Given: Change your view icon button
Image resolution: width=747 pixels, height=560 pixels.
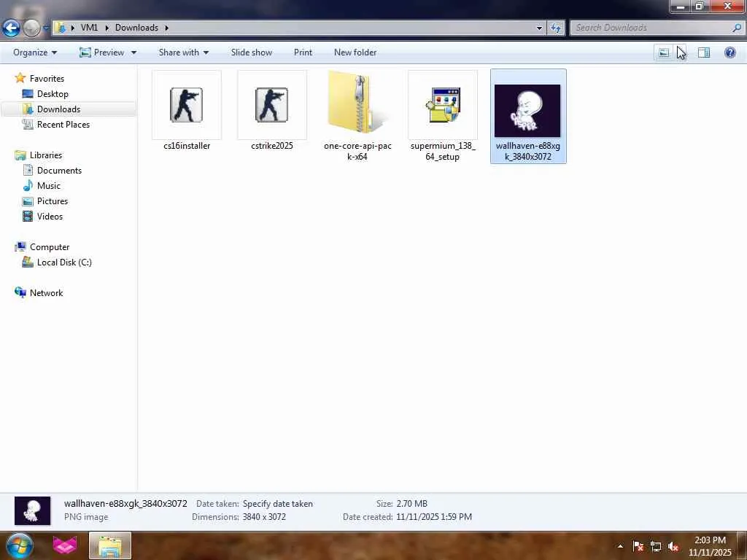Looking at the screenshot, I should (663, 52).
